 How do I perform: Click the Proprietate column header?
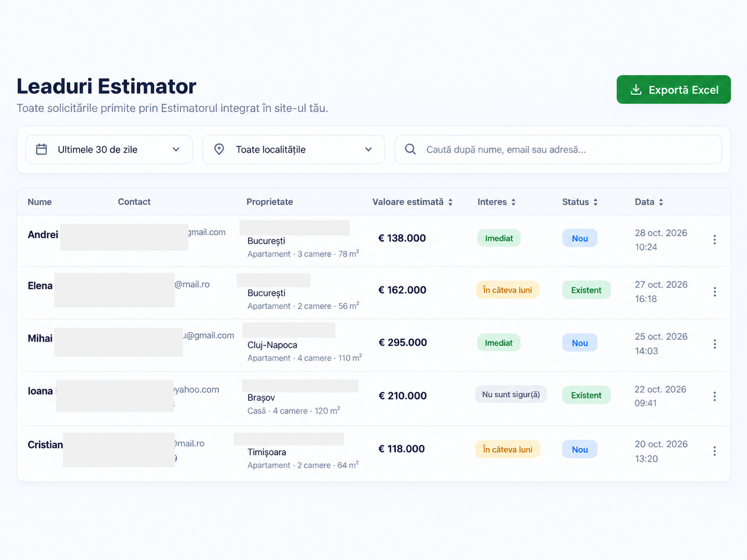point(270,202)
